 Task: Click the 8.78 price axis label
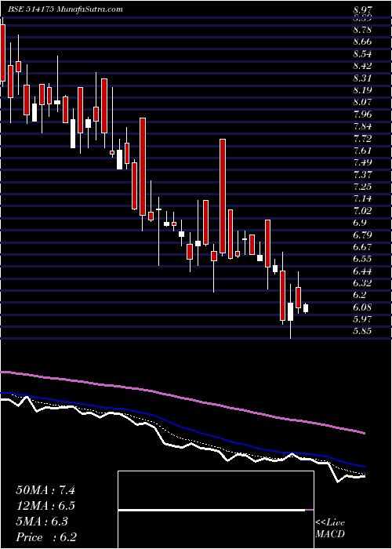363,30
